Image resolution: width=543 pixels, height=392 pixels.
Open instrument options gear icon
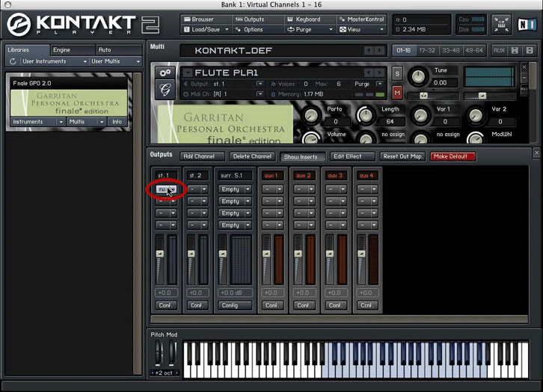[x=165, y=73]
